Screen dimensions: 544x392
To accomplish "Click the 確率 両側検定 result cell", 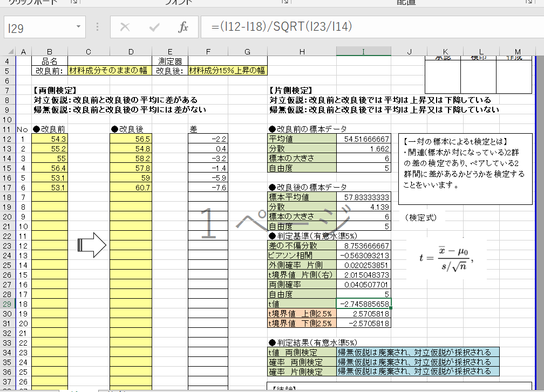I will coord(418,362).
